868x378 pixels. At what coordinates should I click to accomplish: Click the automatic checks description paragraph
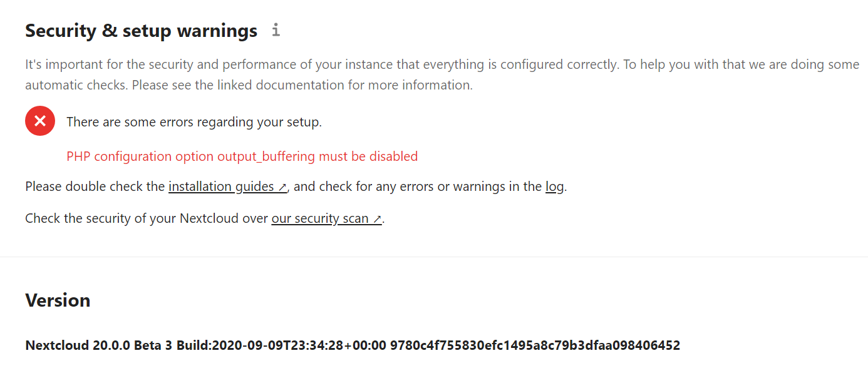pyautogui.click(x=438, y=74)
